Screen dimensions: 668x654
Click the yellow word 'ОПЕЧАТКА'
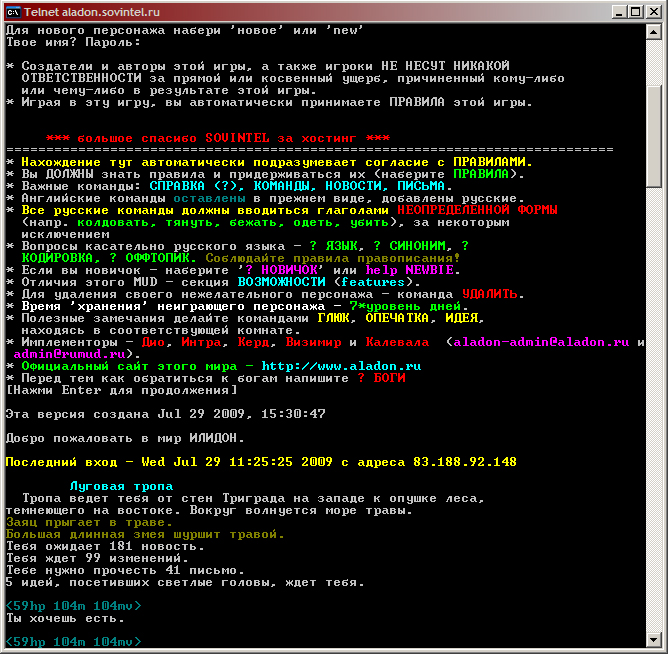(x=397, y=318)
